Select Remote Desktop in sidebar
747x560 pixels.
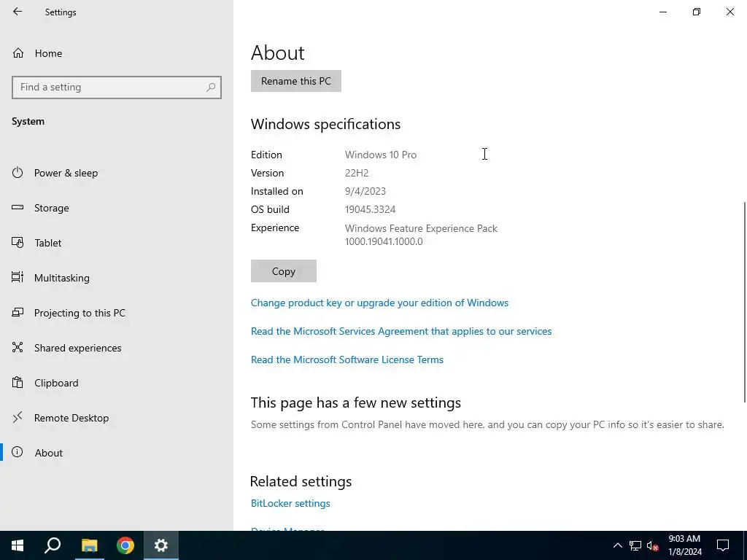[71, 418]
